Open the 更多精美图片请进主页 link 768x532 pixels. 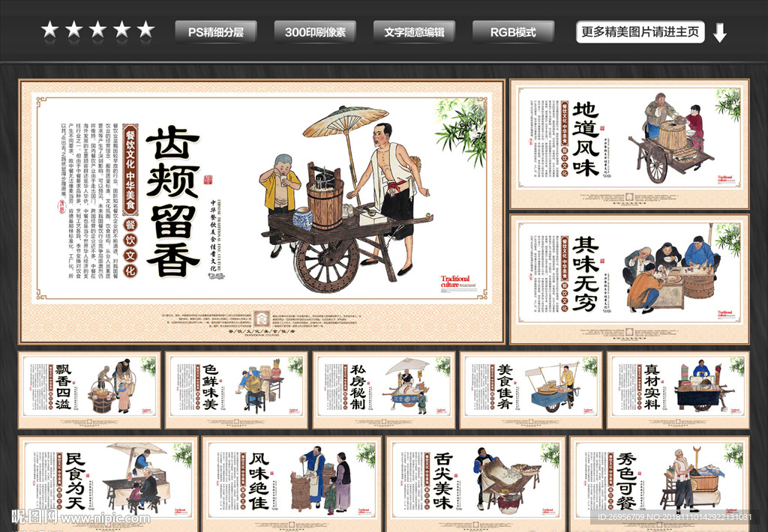click(640, 32)
